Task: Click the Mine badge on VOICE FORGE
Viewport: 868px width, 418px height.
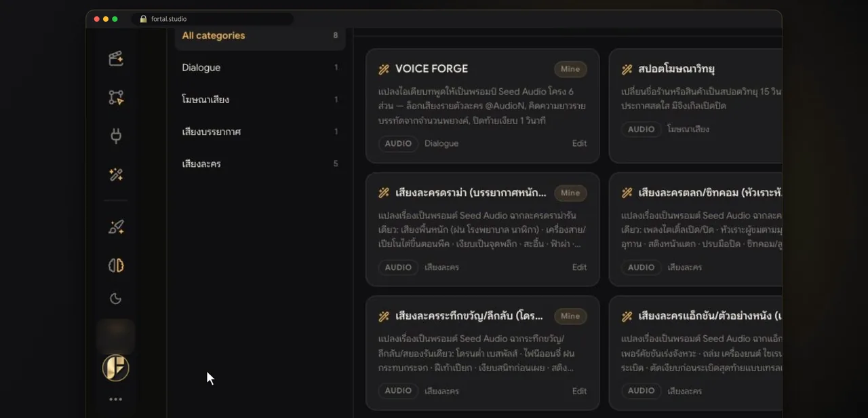Action: click(x=570, y=69)
